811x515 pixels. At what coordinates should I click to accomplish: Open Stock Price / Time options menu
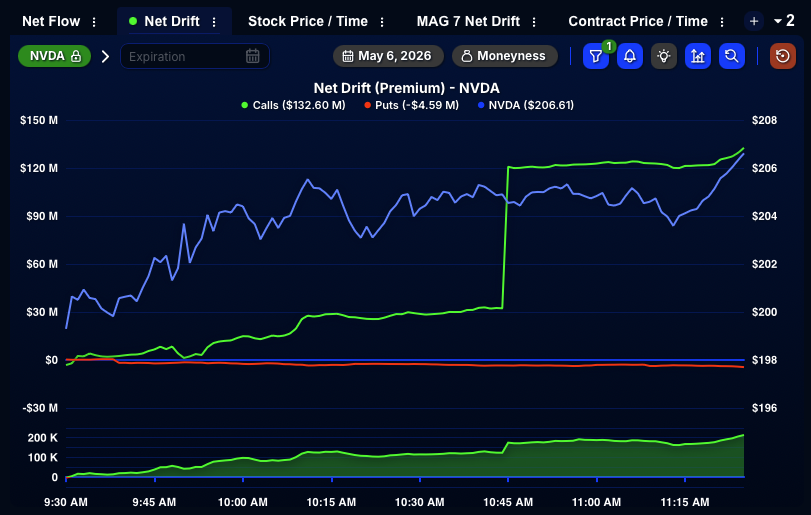click(382, 22)
